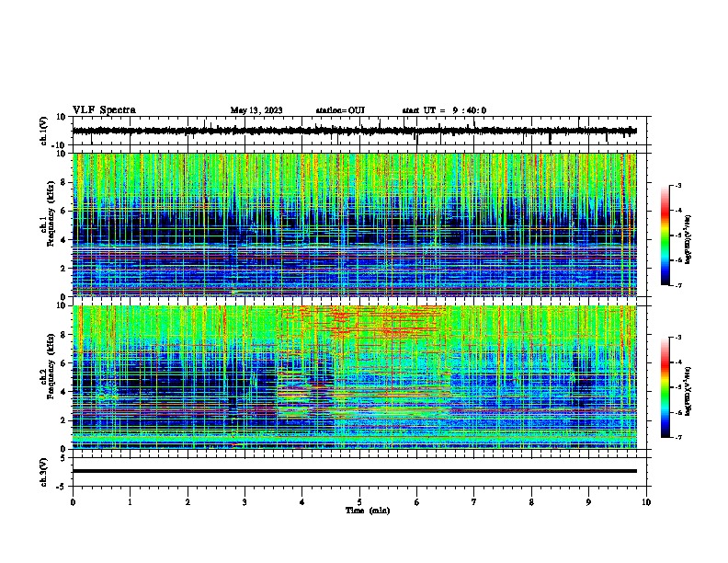Select the "May 13, 2023" date text
This screenshot has height=563, width=728.
click(256, 110)
